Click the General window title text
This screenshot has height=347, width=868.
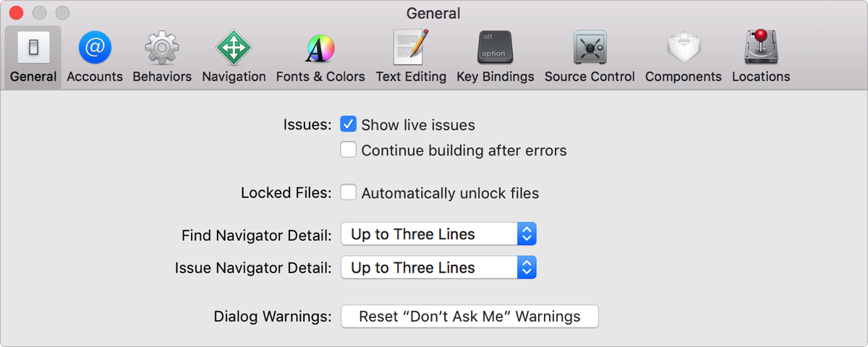[433, 13]
